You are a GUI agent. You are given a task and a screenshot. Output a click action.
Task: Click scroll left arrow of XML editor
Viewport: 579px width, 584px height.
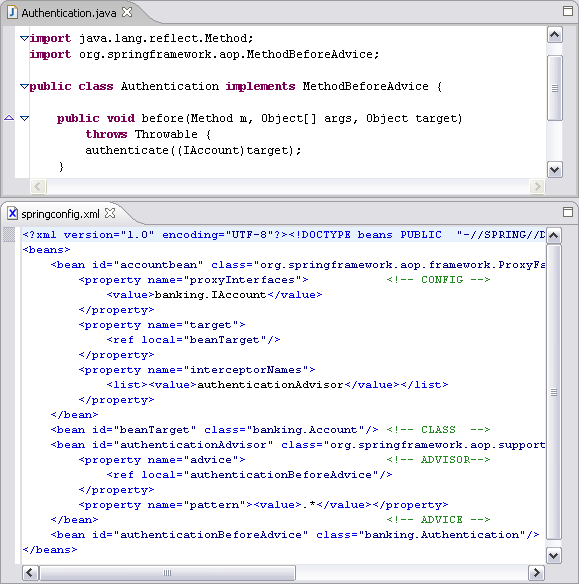tap(30, 572)
